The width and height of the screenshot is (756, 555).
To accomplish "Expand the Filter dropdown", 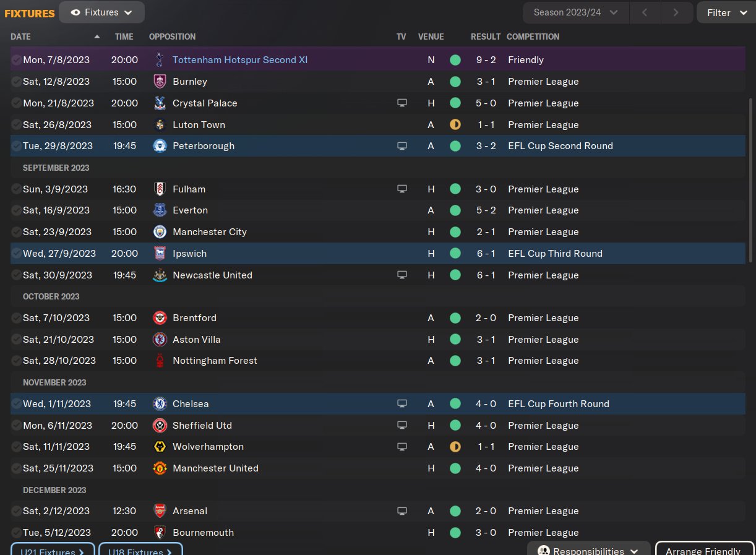I will [x=726, y=12].
